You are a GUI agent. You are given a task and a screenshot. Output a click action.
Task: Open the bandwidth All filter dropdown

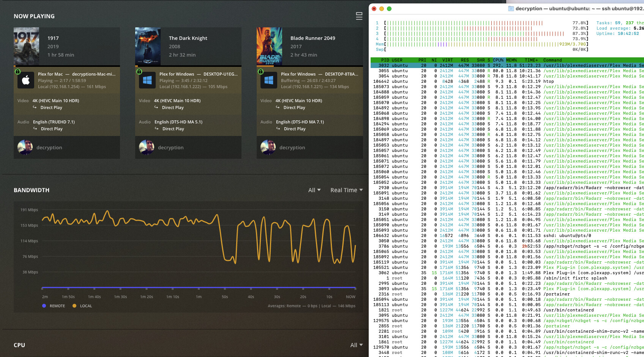(x=314, y=190)
